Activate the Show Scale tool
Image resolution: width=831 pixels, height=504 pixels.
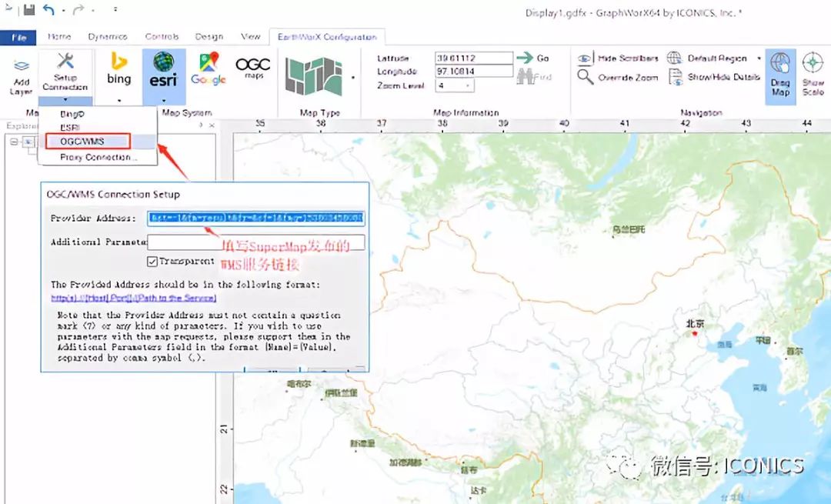tap(812, 73)
